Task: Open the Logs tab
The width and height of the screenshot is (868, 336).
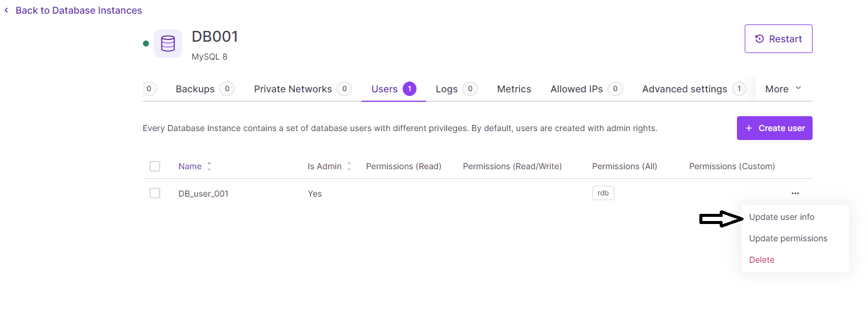Action: 446,89
